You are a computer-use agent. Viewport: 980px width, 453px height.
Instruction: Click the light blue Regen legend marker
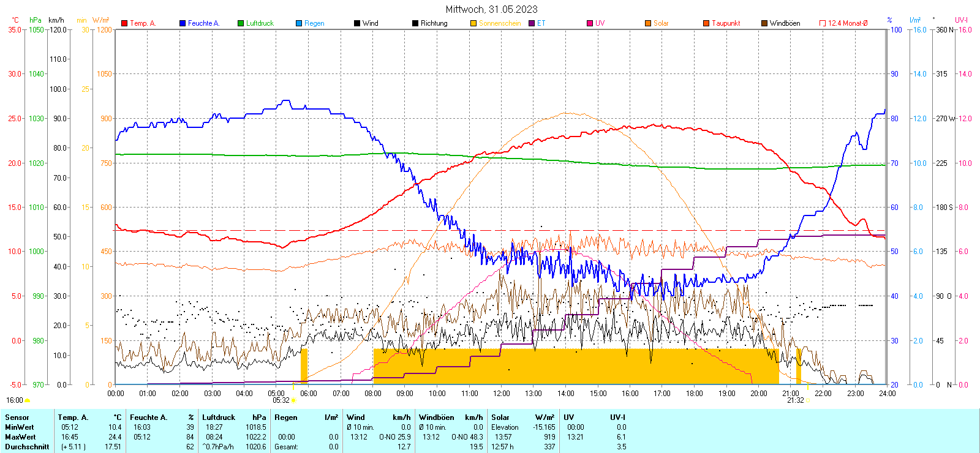tap(299, 23)
